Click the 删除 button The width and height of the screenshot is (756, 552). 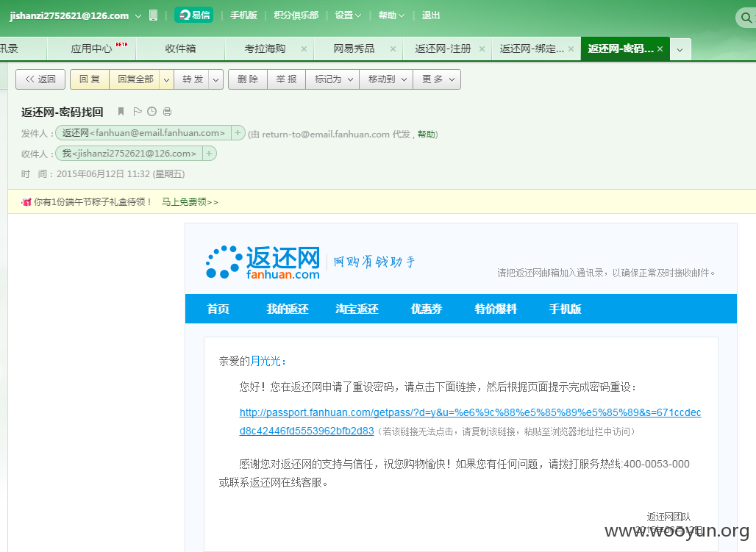click(248, 79)
